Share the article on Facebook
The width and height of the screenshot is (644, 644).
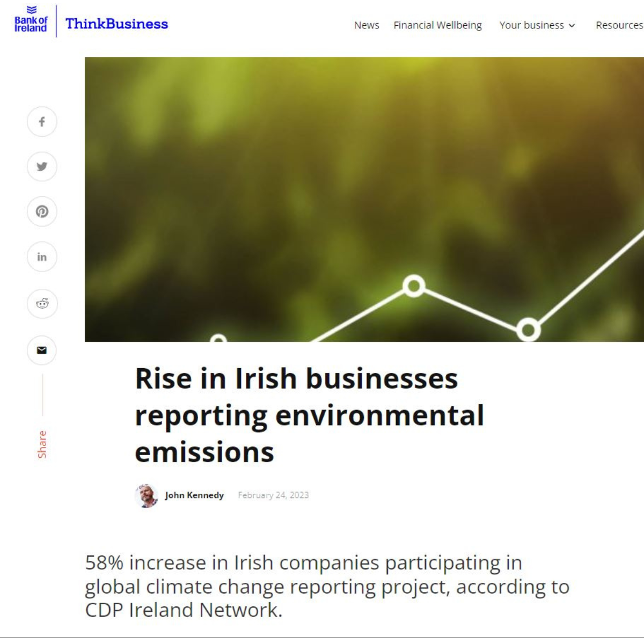click(x=42, y=122)
